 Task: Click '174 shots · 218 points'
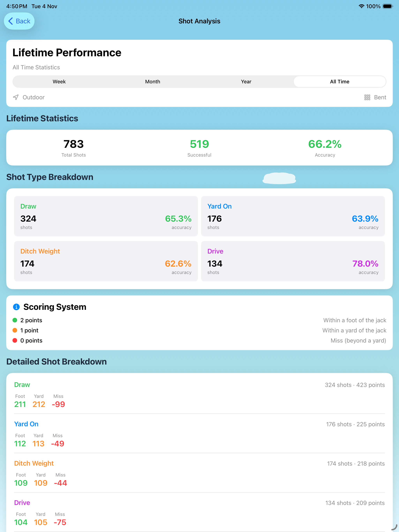356,463
